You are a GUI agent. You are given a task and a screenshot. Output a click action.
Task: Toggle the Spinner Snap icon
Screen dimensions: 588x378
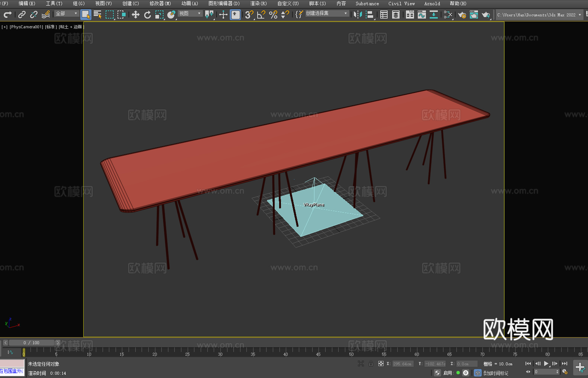pyautogui.click(x=285, y=14)
